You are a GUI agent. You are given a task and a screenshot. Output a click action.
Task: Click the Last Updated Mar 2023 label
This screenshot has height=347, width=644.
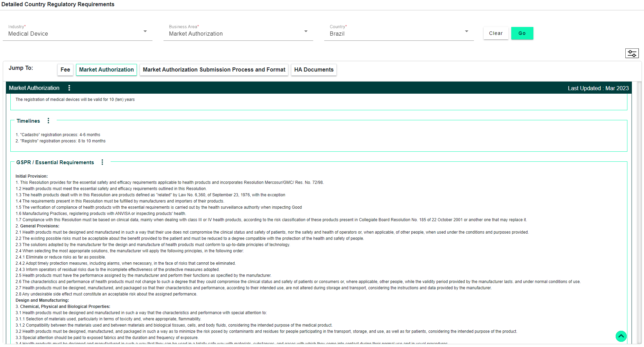(x=598, y=88)
